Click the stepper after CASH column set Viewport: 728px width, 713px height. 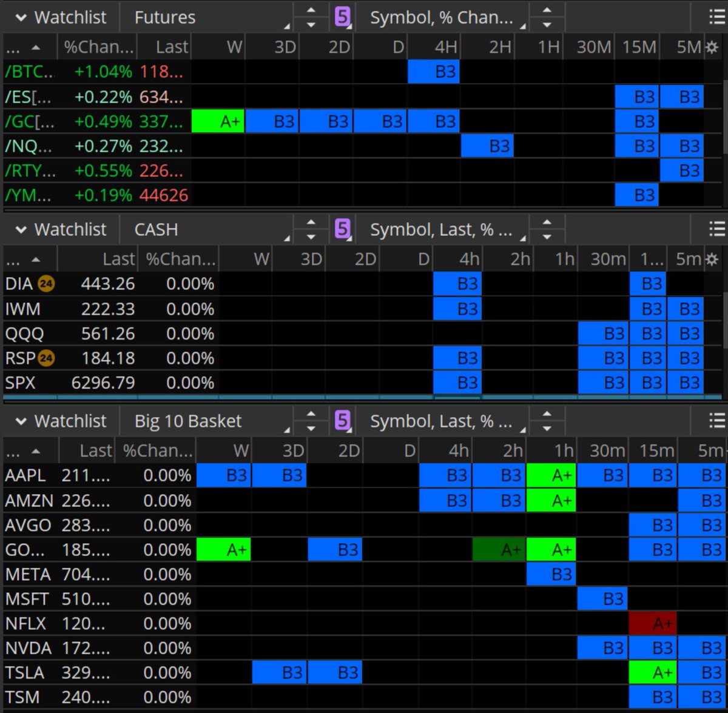tap(547, 230)
